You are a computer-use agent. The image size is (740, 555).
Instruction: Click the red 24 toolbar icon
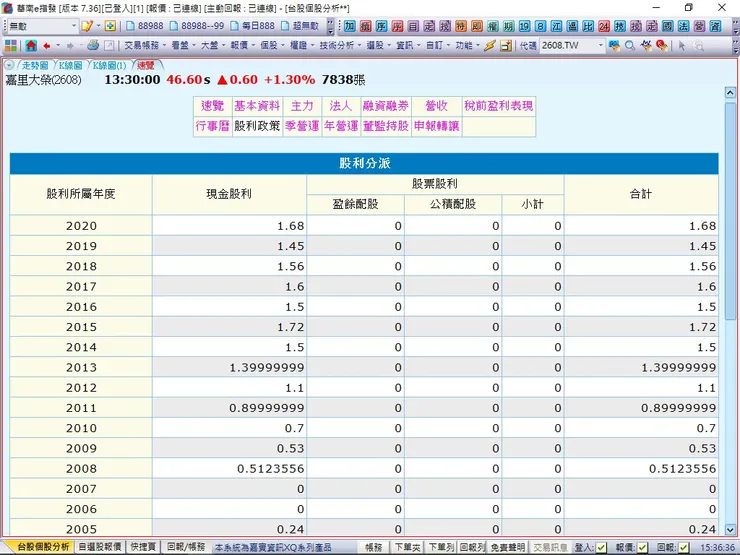click(604, 26)
